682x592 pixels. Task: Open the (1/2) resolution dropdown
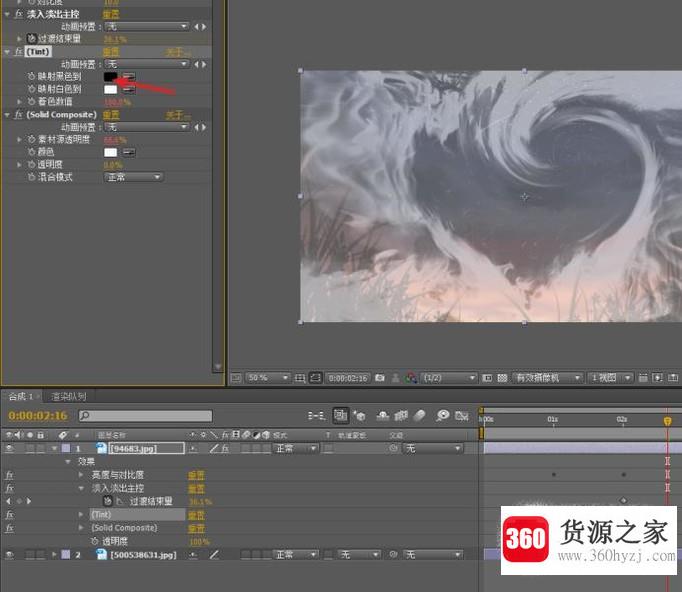click(449, 378)
